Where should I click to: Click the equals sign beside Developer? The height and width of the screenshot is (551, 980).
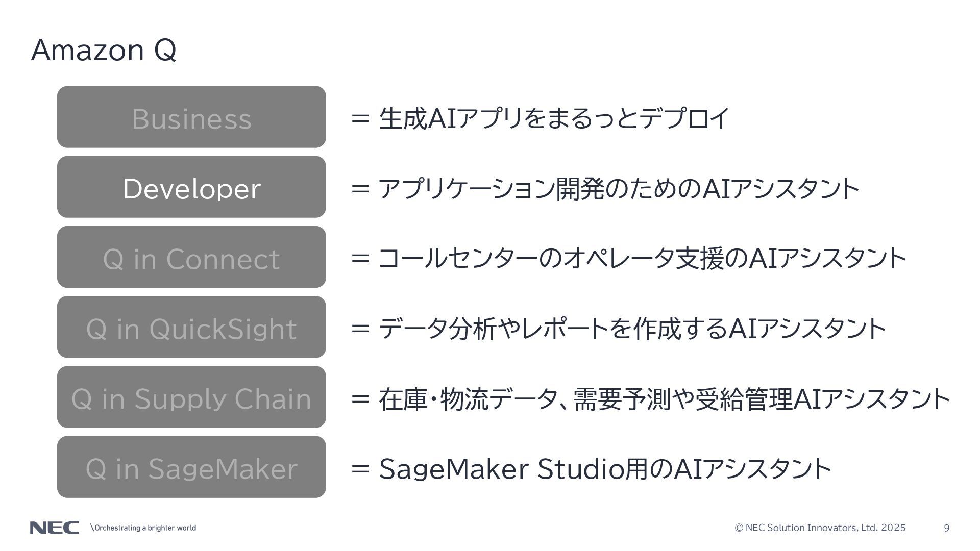360,189
